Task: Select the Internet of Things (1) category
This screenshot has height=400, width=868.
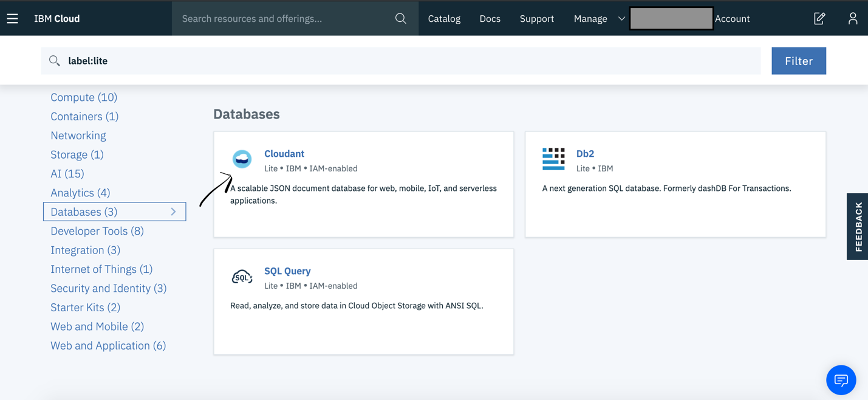Action: [101, 269]
